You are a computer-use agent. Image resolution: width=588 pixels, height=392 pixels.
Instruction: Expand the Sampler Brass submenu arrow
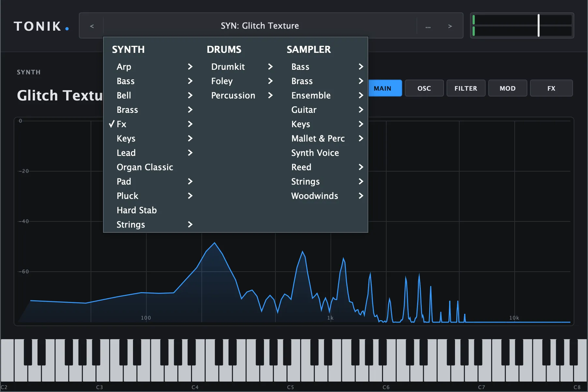pyautogui.click(x=361, y=81)
